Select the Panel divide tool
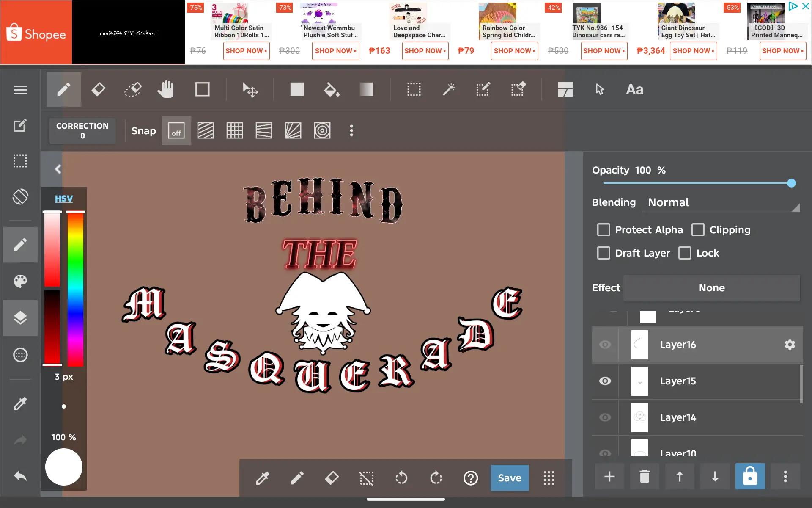This screenshot has width=812, height=508. pos(565,89)
